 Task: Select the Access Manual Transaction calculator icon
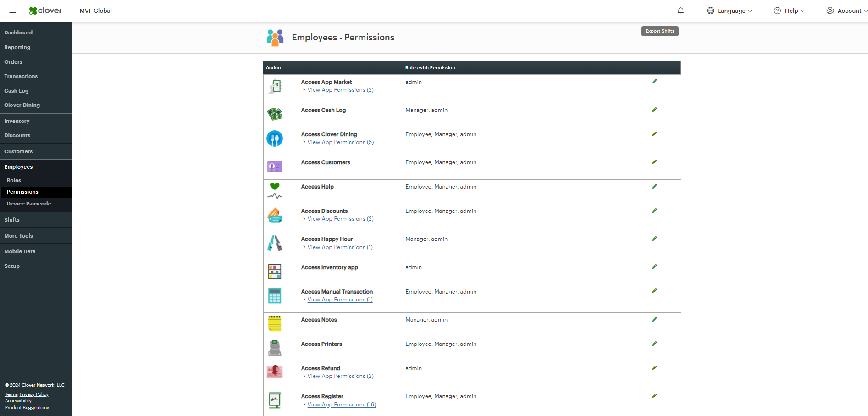[x=275, y=296]
